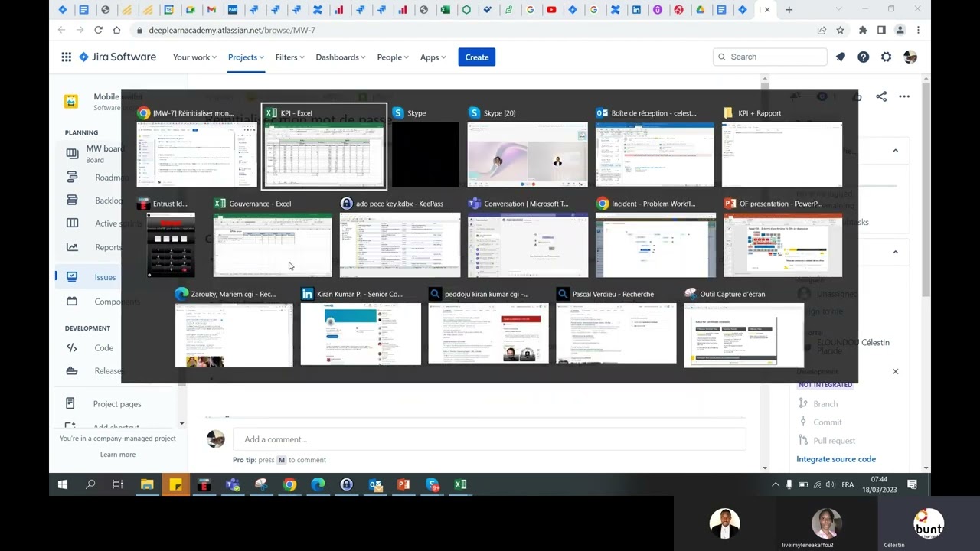Click the Add a comment field
This screenshot has width=980, height=551.
489,439
